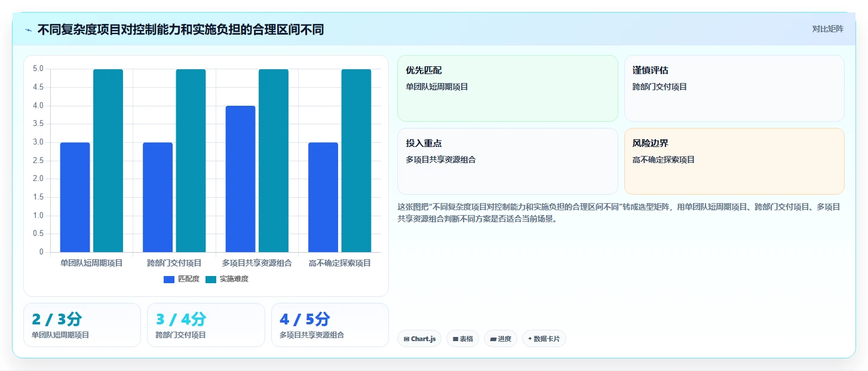The height and width of the screenshot is (371, 868).
Task: Click the description paragraph starting 这张图把
Action: coord(619,213)
